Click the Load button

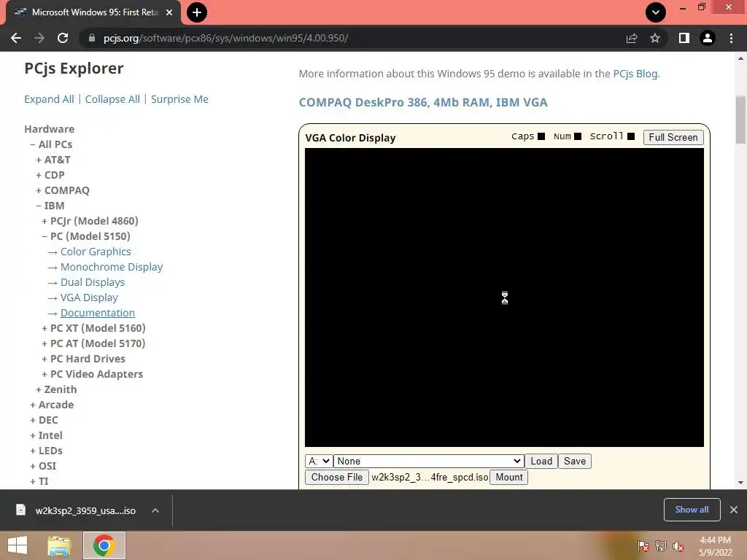(541, 461)
